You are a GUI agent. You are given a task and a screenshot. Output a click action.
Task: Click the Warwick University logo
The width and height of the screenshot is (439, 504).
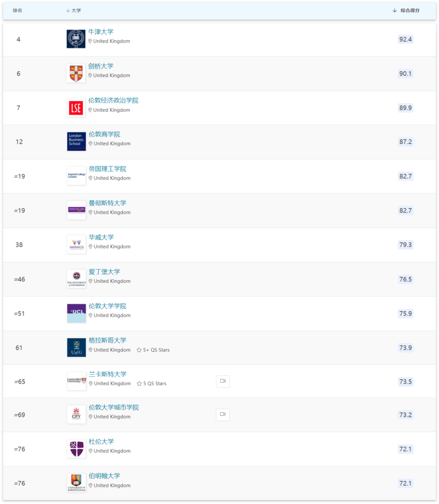tap(76, 245)
